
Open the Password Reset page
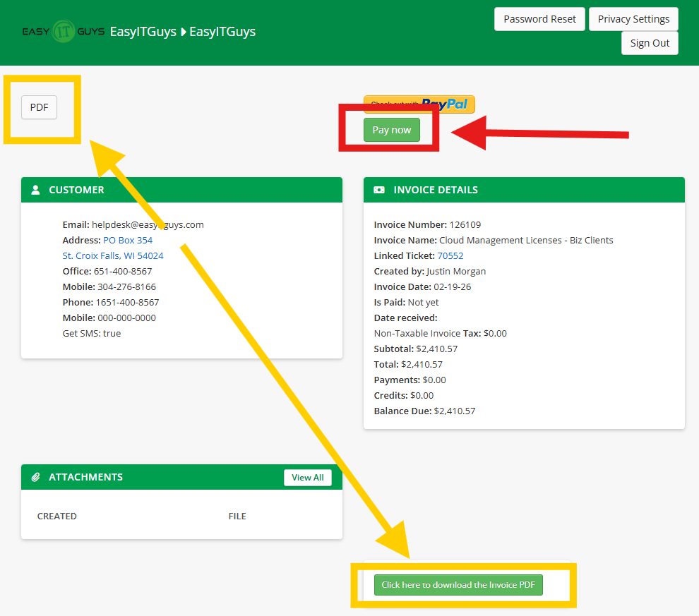tap(539, 19)
